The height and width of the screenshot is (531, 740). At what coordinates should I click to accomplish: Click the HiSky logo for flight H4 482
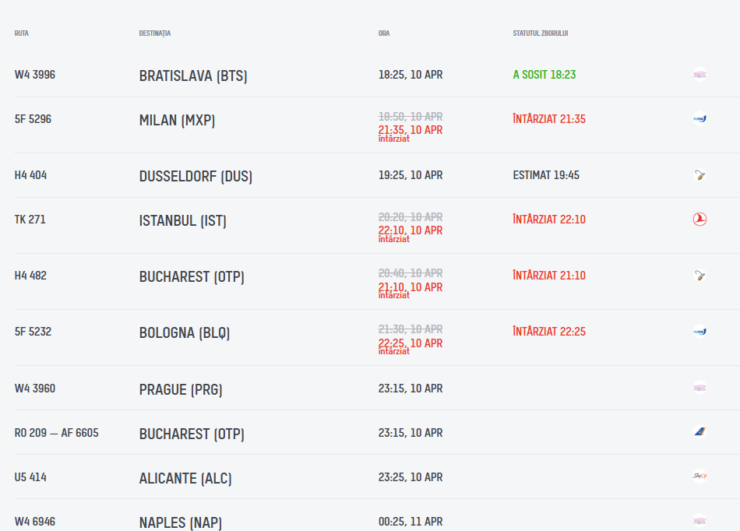click(700, 275)
